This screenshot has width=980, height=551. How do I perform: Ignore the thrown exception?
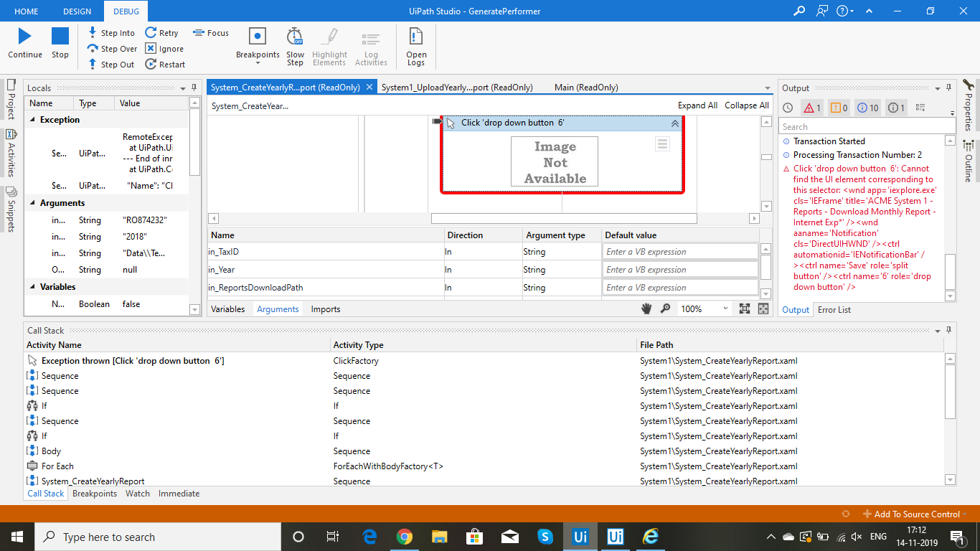tap(164, 49)
